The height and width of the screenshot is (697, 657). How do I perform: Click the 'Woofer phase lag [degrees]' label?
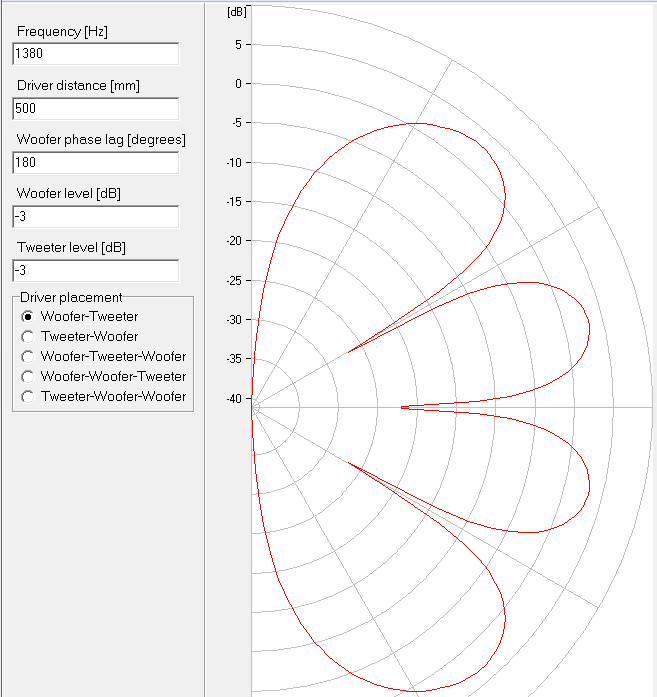(101, 140)
